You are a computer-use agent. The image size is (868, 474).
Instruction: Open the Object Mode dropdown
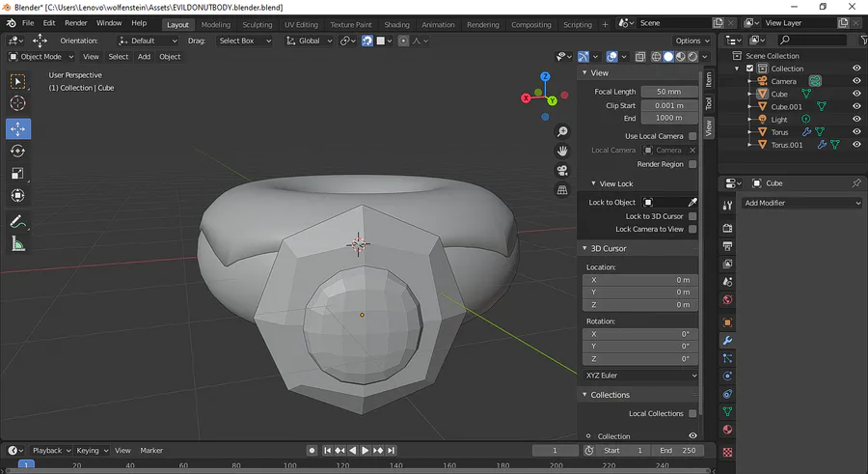click(x=41, y=57)
